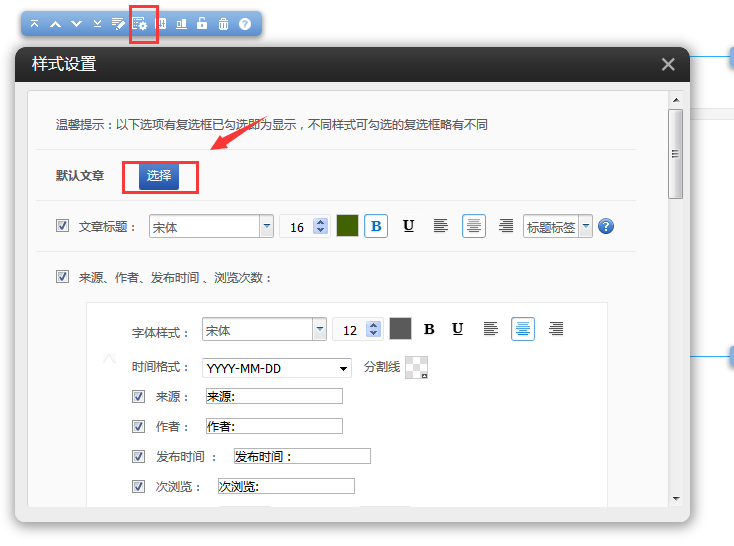
Task: Open the dark green title color swatch
Action: (347, 226)
